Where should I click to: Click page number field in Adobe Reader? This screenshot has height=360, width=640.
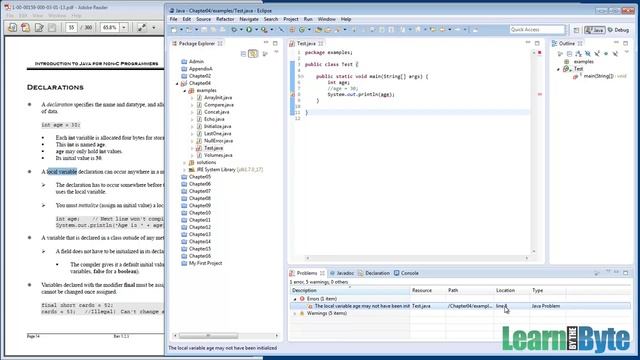coord(71,27)
